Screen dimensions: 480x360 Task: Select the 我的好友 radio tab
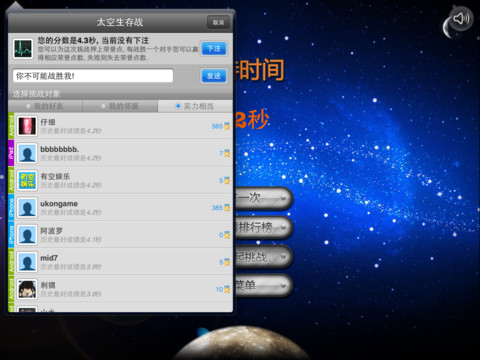45,106
